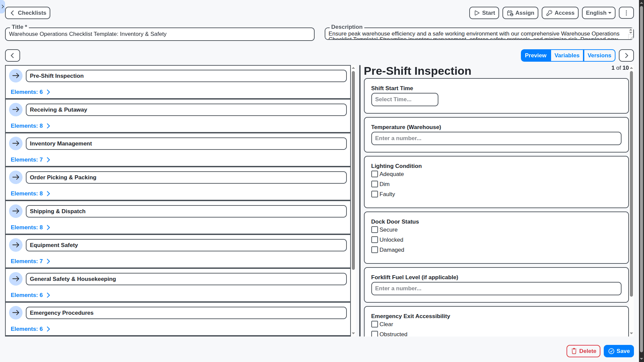
Task: Open the Access settings
Action: (559, 13)
